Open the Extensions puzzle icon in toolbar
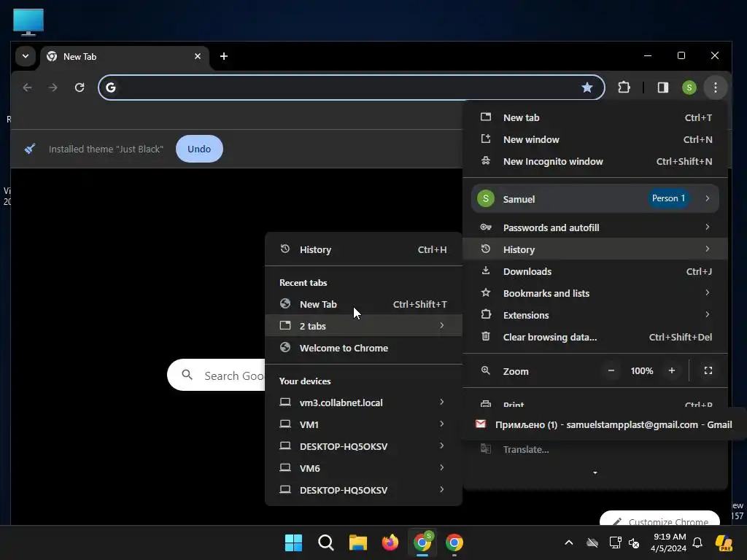 click(624, 87)
